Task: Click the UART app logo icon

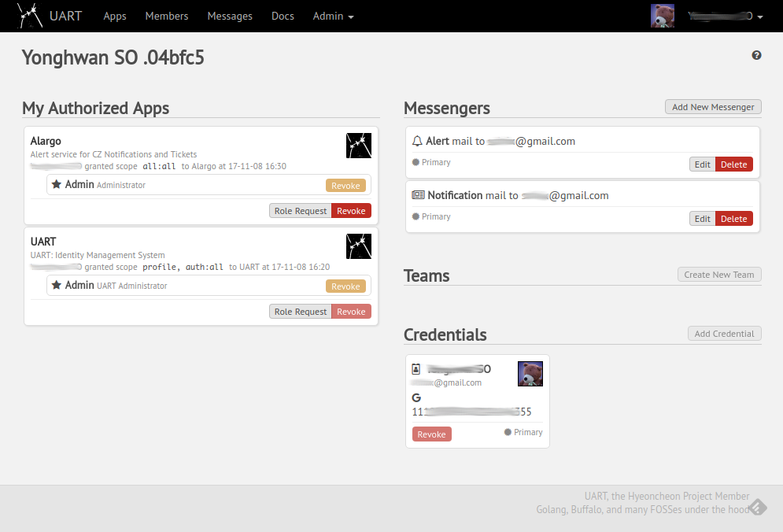Action: (359, 246)
